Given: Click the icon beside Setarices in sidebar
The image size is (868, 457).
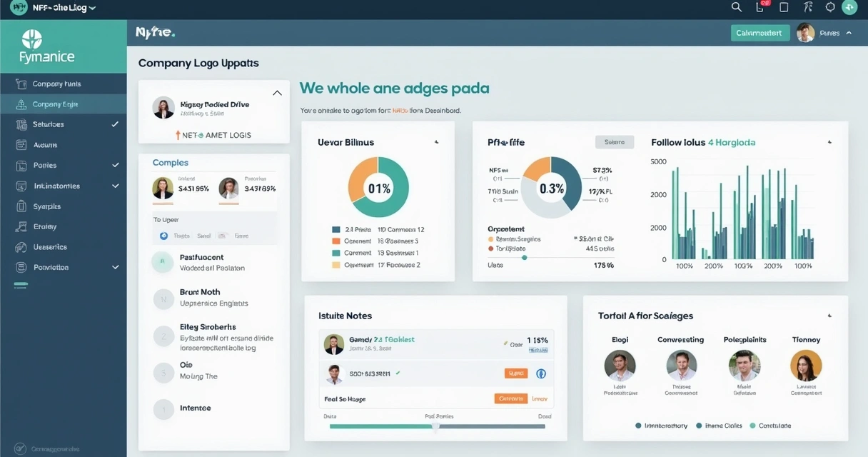Looking at the screenshot, I should [x=20, y=124].
